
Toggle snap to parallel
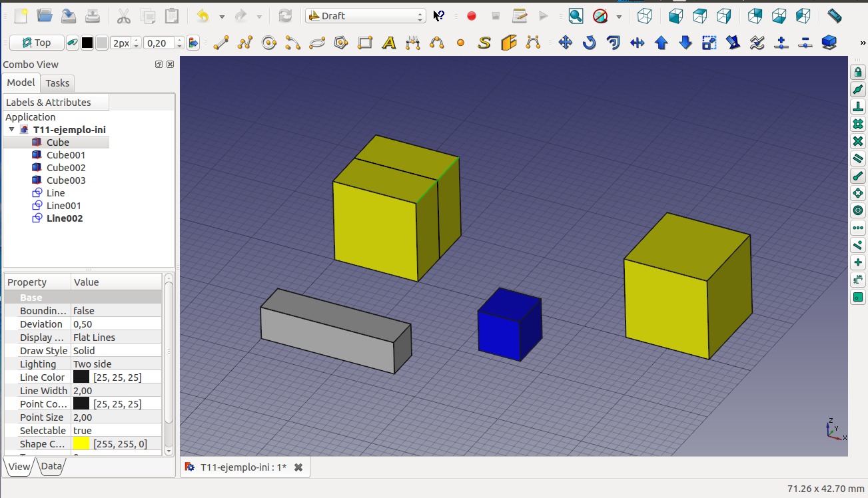858,158
